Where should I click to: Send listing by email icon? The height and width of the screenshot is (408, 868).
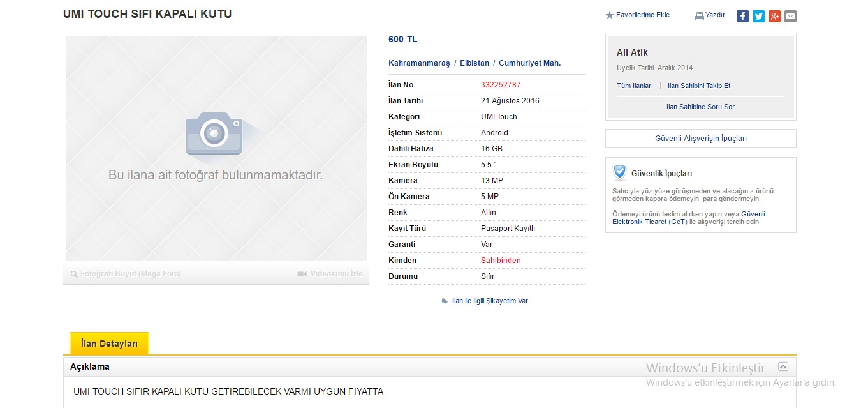[x=790, y=16]
